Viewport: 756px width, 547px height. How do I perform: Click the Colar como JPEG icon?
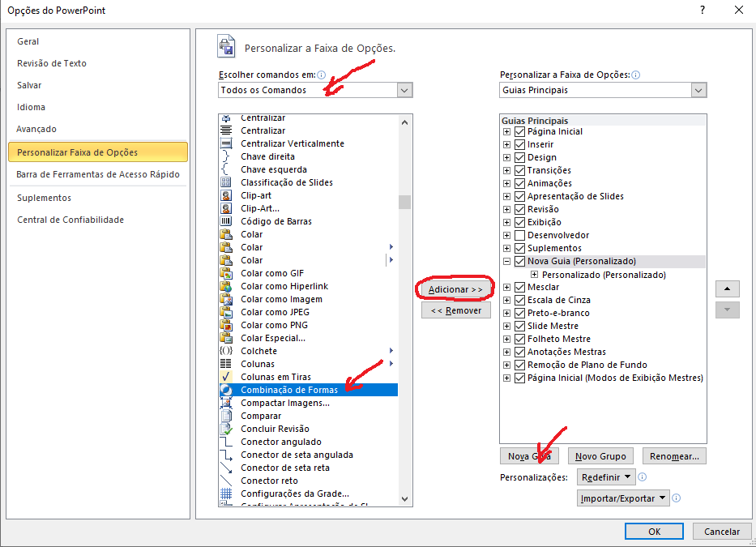tap(225, 312)
